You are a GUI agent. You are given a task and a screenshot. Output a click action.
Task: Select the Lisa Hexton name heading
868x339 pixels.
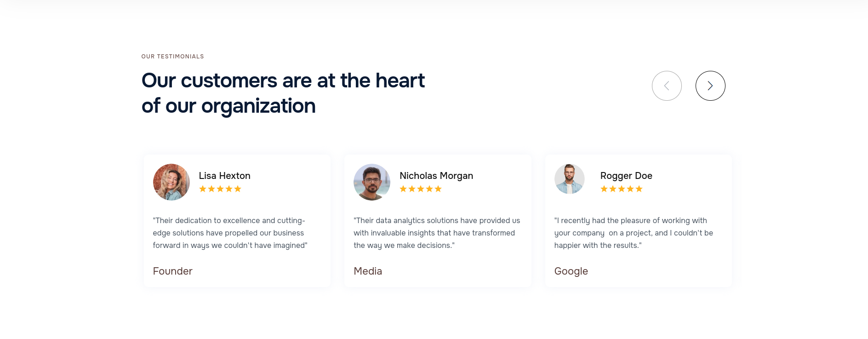(225, 176)
